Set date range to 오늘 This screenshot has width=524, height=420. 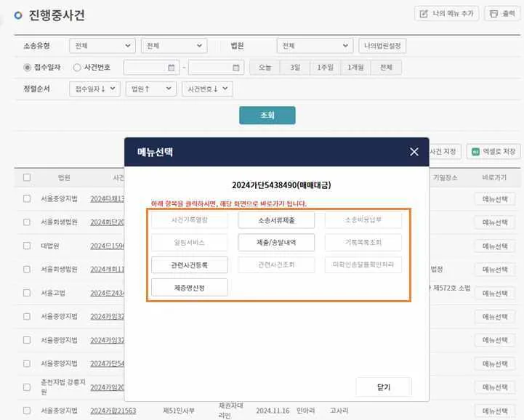265,68
